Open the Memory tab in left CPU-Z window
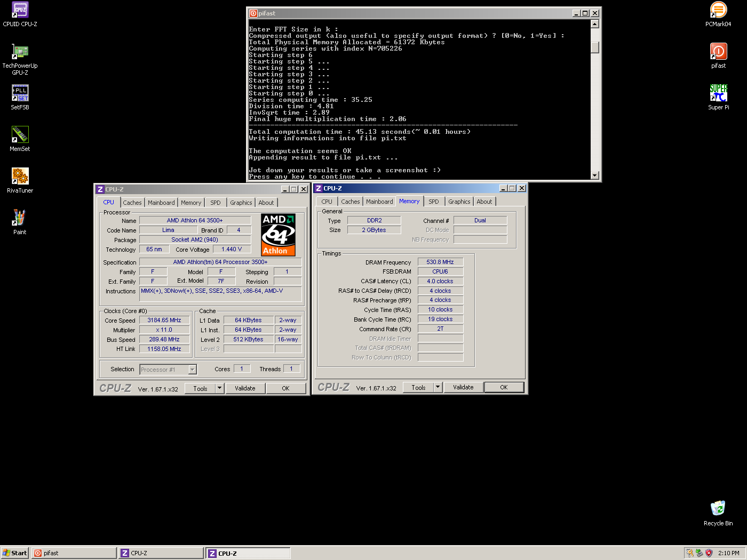Image resolution: width=747 pixels, height=560 pixels. 191,203
